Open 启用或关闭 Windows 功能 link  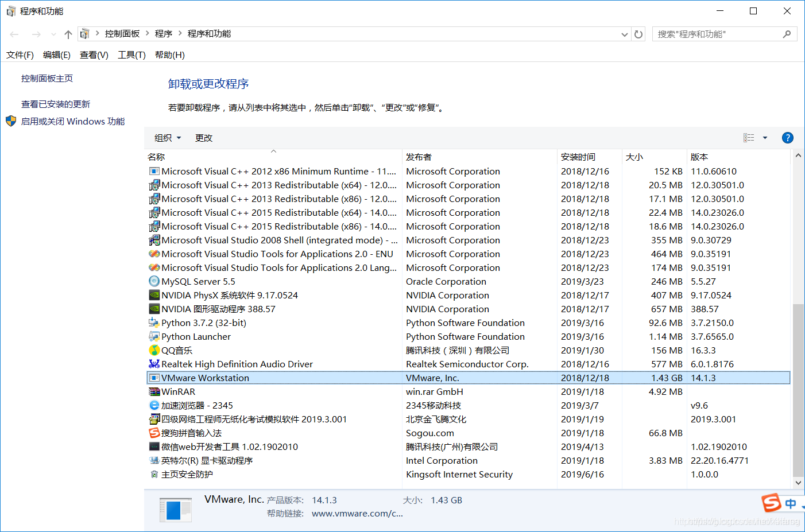click(x=73, y=121)
